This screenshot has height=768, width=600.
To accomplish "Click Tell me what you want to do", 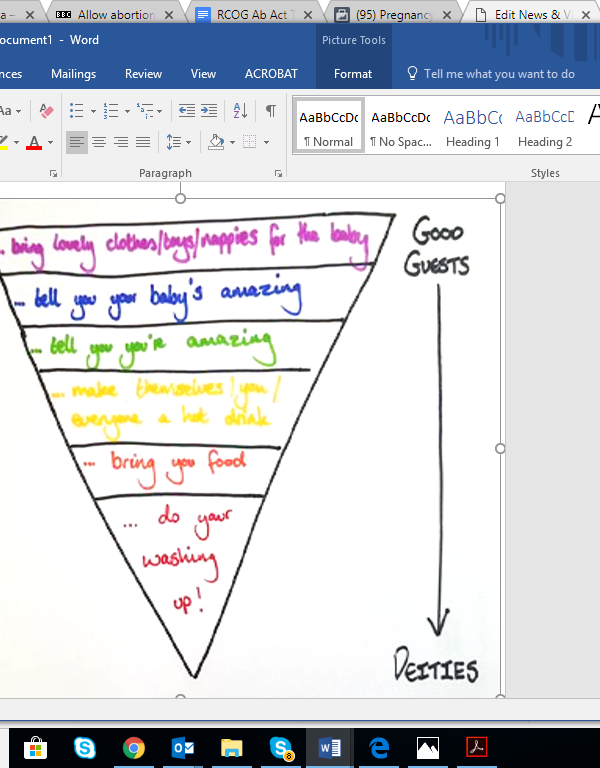I will 491,74.
